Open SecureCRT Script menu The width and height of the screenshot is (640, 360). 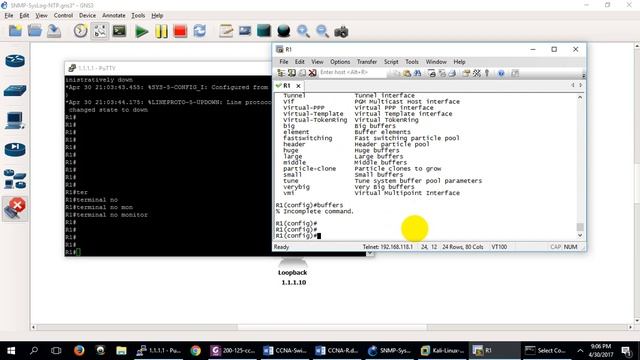(x=391, y=62)
